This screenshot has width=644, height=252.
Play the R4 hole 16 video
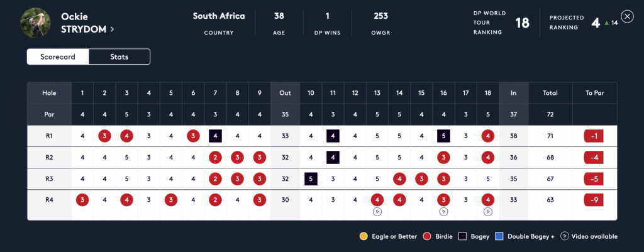point(443,212)
